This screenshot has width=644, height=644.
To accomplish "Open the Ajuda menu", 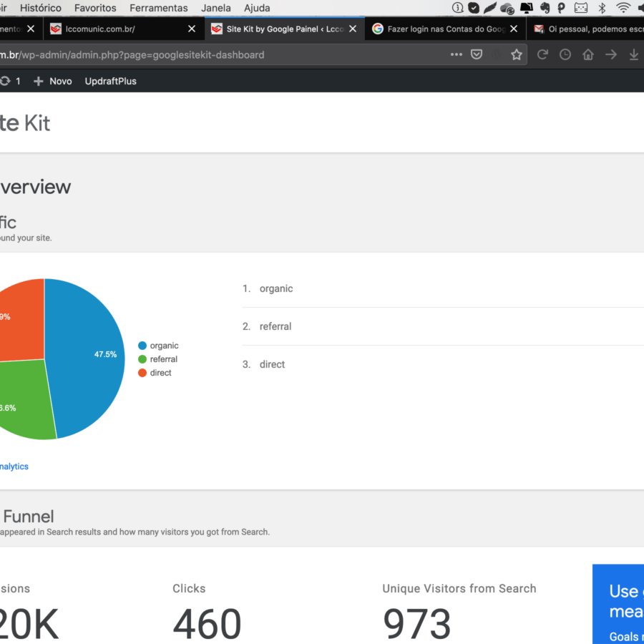I will (257, 8).
